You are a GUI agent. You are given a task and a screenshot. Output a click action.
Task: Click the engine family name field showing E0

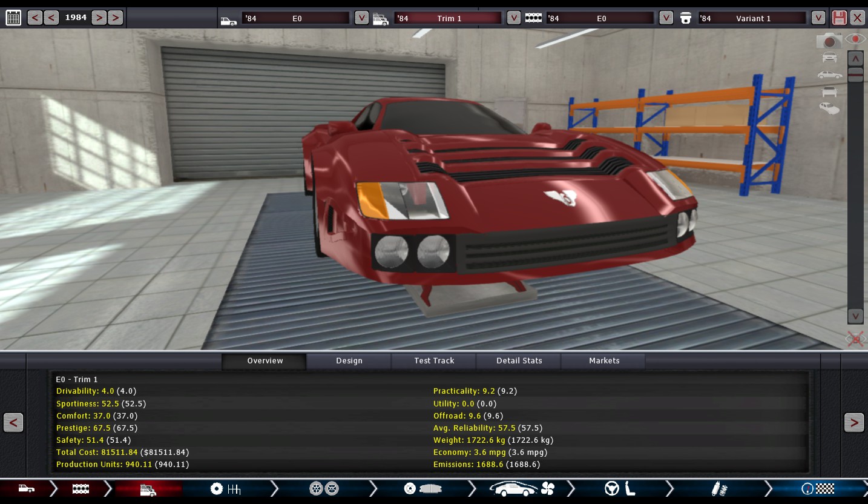click(x=601, y=18)
